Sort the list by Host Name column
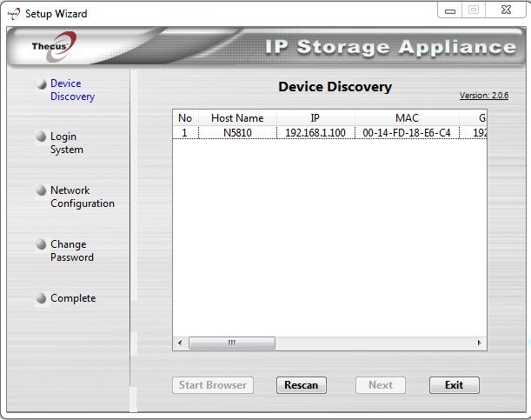 (x=237, y=118)
